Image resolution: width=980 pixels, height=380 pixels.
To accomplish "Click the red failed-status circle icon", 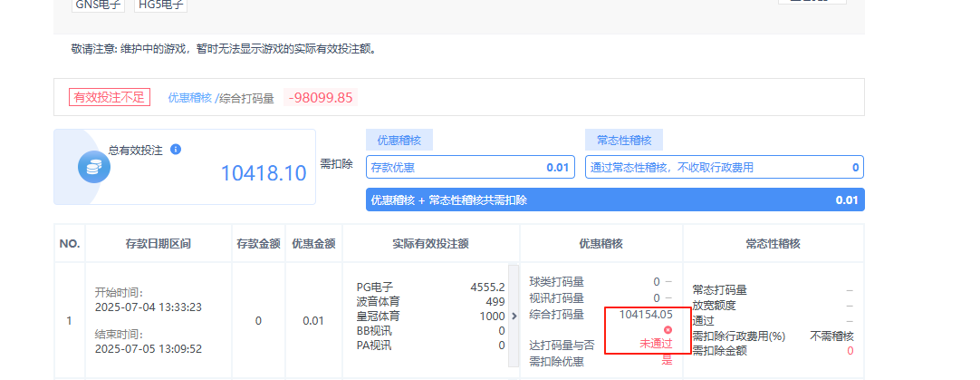I will coord(668,329).
